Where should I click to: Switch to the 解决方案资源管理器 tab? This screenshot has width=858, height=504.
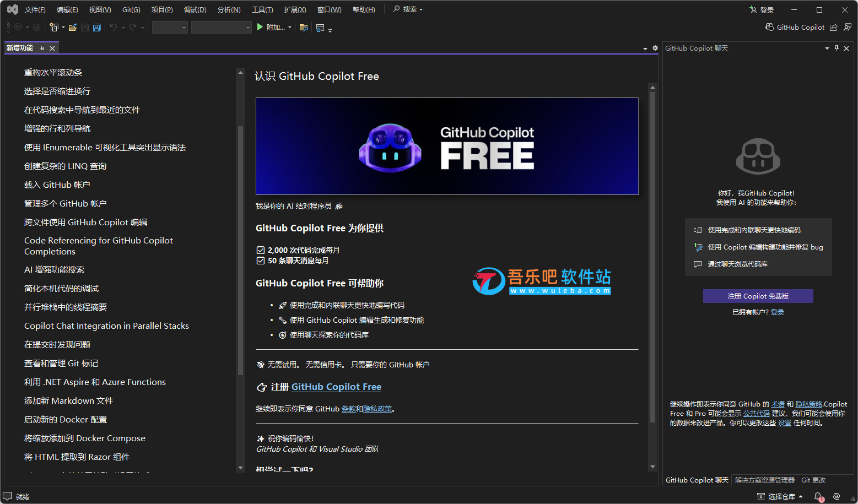(764, 480)
